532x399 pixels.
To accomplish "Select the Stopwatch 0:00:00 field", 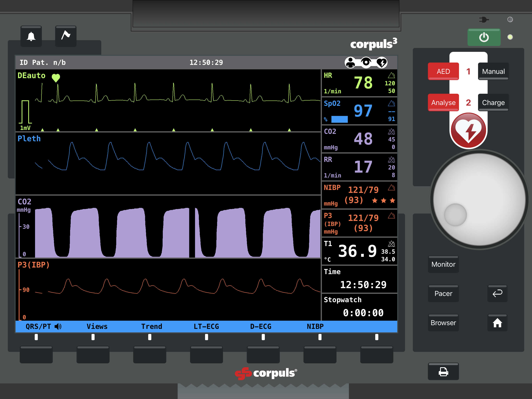I will [x=359, y=307].
